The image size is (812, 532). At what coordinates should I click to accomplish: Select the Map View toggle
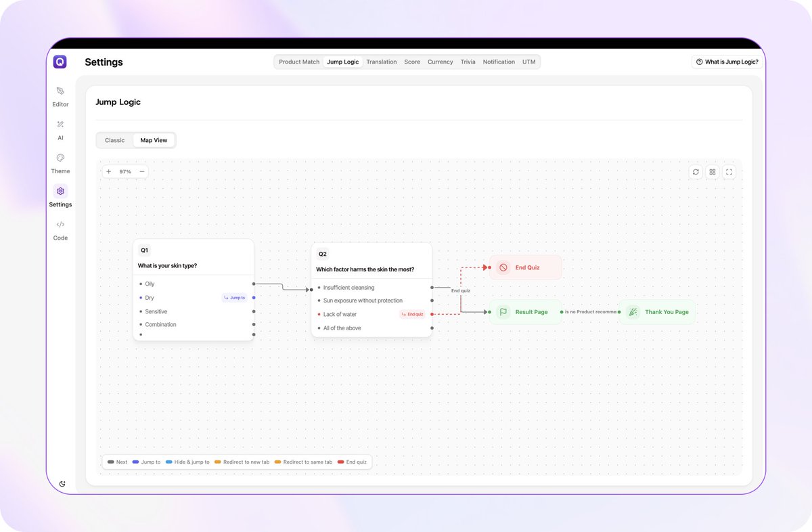[154, 140]
